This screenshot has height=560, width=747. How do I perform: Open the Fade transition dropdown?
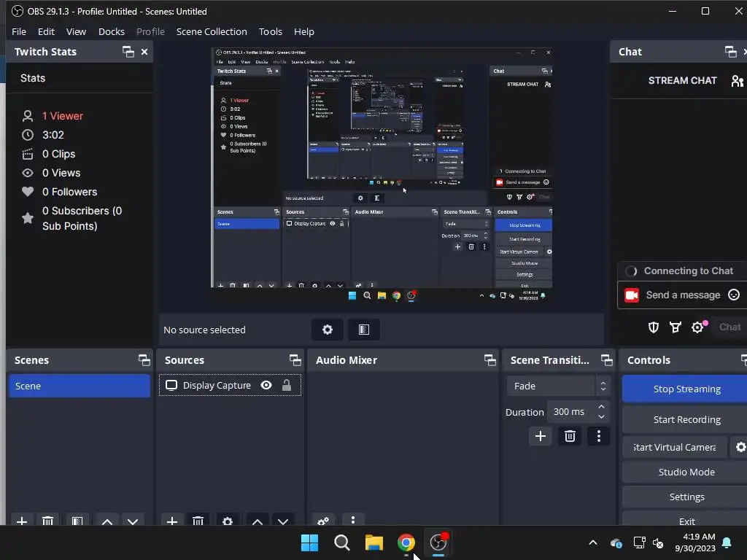(x=558, y=386)
